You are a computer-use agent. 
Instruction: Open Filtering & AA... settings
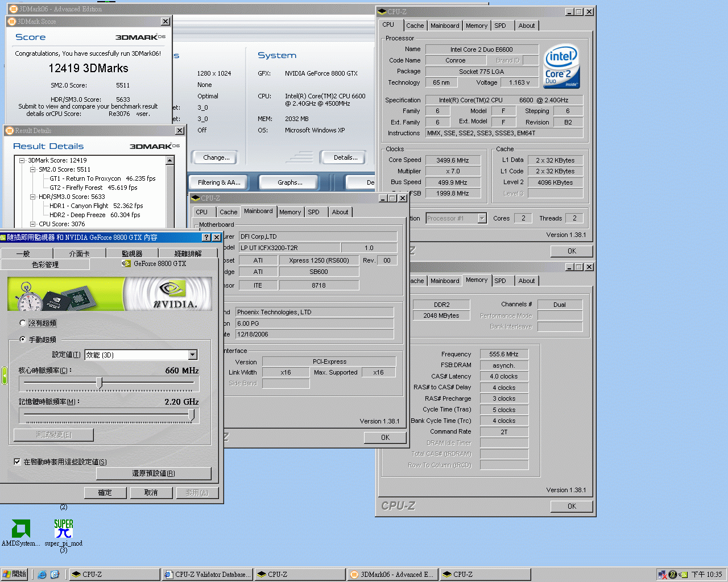[219, 182]
